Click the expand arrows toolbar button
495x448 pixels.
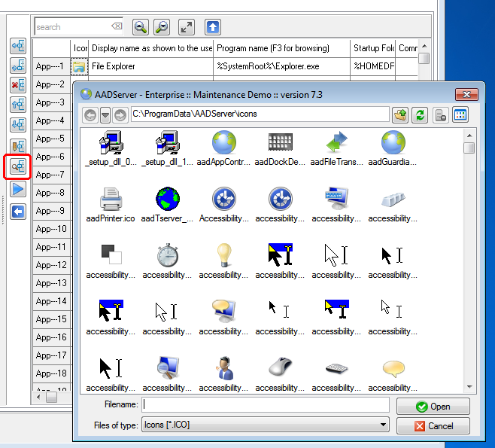pyautogui.click(x=186, y=27)
